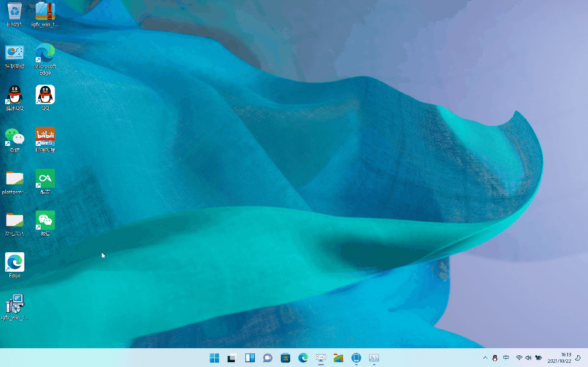The width and height of the screenshot is (588, 367).
Task: Open the QQ penguin tray icon
Action: 495,358
